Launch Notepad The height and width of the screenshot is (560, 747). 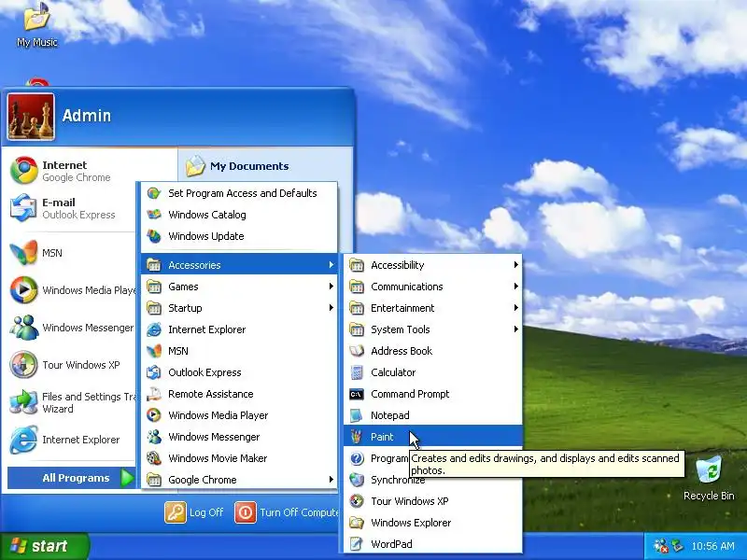pos(433,415)
